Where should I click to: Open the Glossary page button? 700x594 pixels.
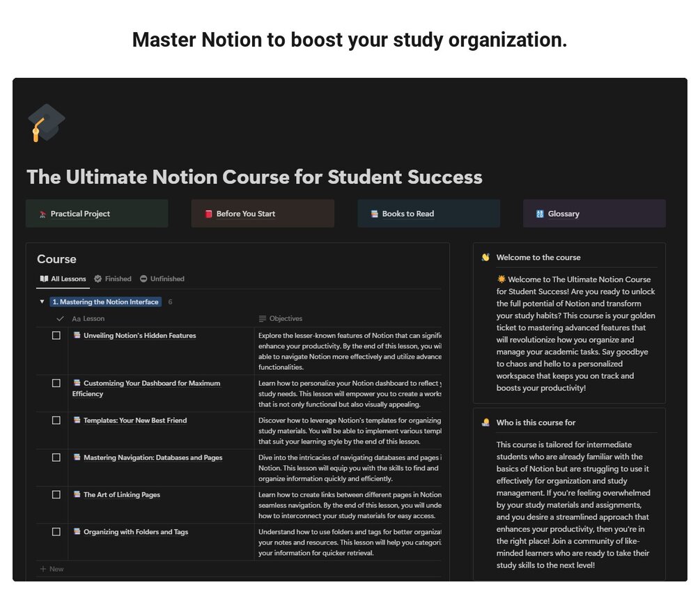point(594,214)
